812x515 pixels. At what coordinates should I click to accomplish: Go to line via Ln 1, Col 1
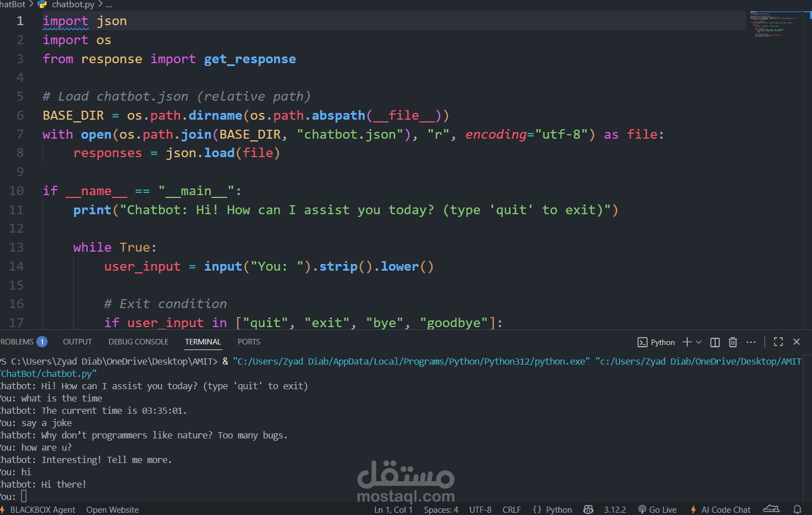click(393, 509)
